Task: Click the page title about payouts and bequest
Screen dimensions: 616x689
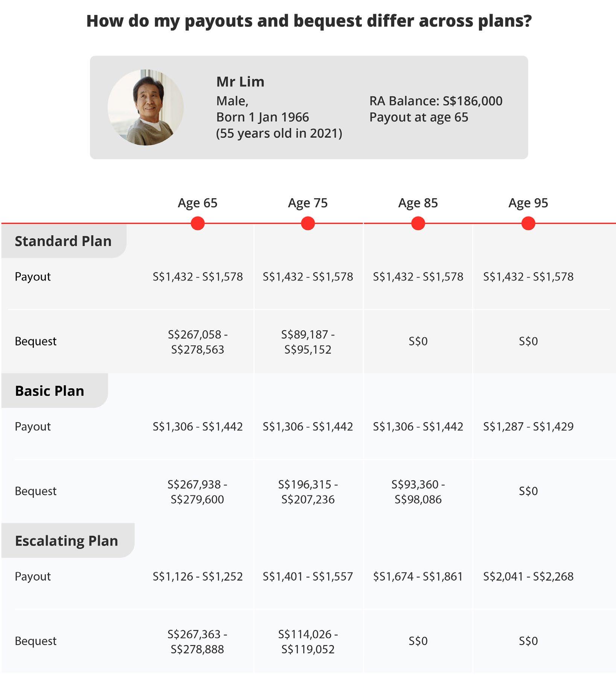Action: [x=309, y=21]
